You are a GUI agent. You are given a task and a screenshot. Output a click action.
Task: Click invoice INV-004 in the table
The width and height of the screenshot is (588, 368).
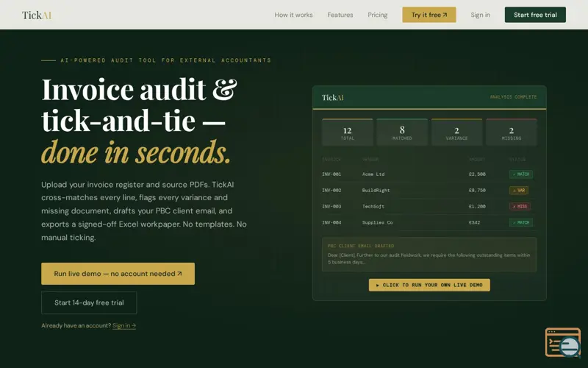(x=331, y=223)
